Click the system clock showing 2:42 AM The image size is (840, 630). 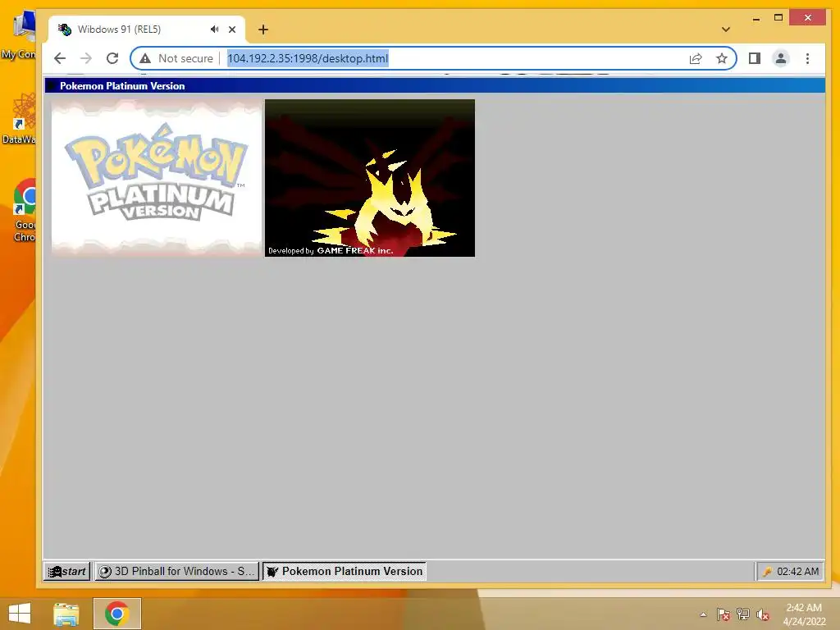point(804,614)
